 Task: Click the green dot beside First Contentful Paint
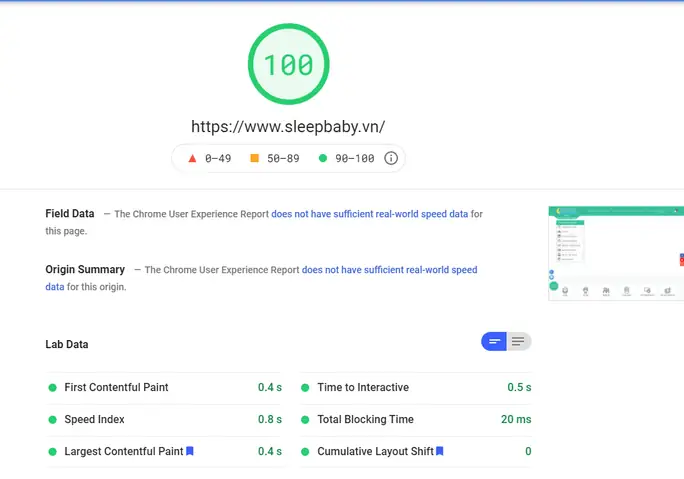tap(52, 387)
